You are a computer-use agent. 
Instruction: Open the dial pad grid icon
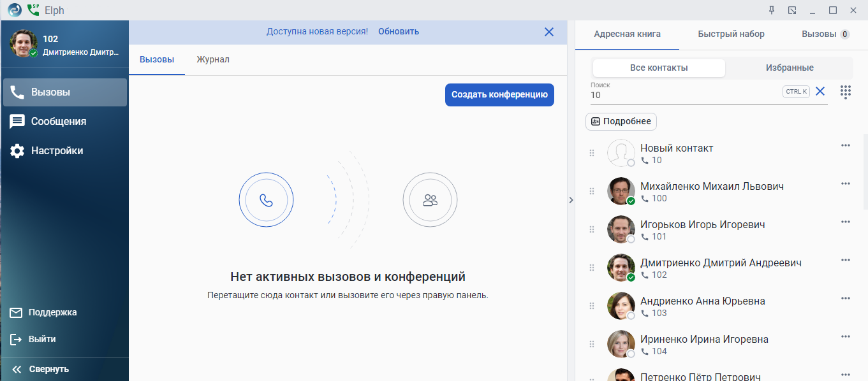click(846, 92)
